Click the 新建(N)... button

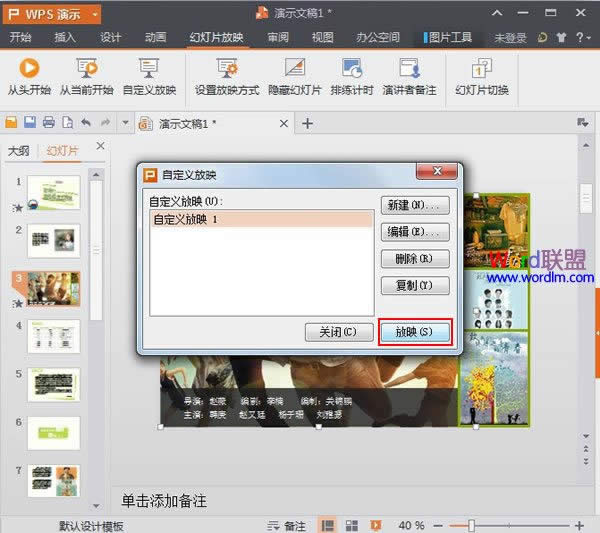415,205
